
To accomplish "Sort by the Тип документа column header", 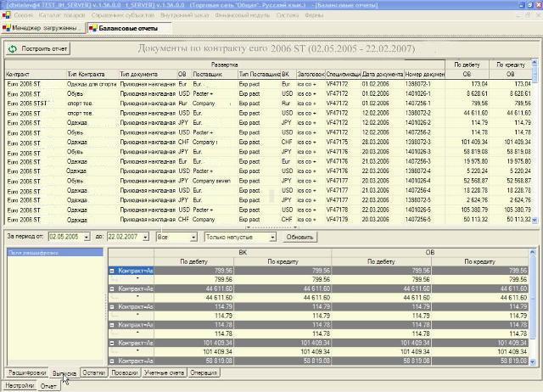I will 148,74.
